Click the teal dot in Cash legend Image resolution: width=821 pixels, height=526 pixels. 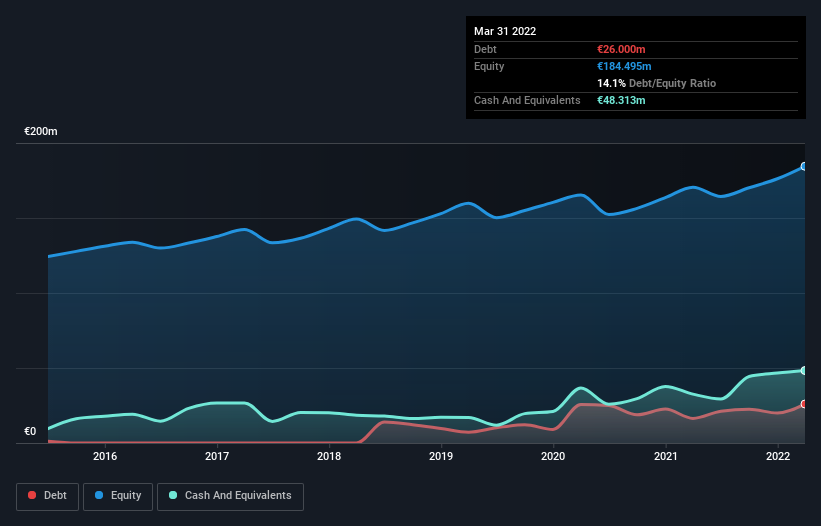click(173, 495)
